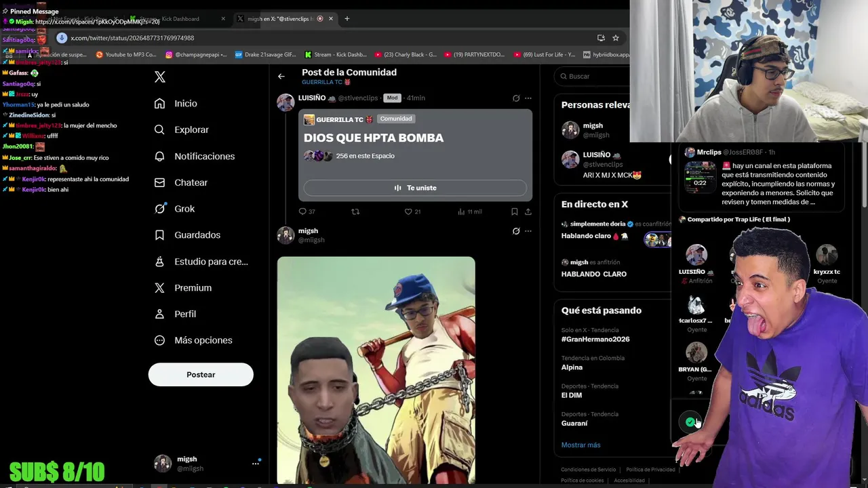
Task: Open Stream - Kick Dashb... bookmark
Action: pyautogui.click(x=336, y=55)
